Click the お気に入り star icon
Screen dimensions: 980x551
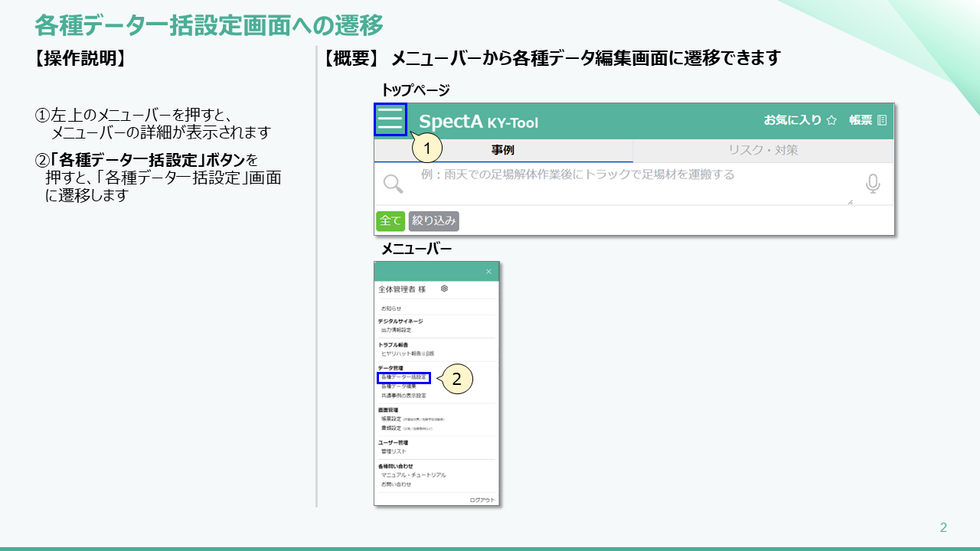click(831, 120)
